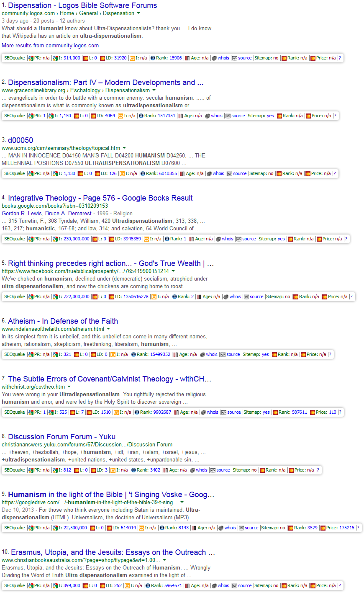Open the Dispensation - Logos Bible Software Forums result

click(x=82, y=5)
